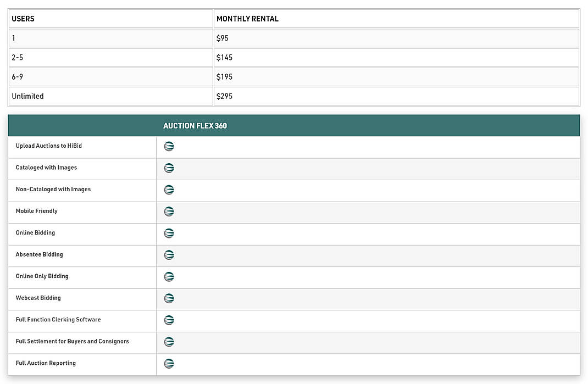Screen dimensions: 588x384
Task: Click the 2-5 users cell
Action: click(16, 57)
